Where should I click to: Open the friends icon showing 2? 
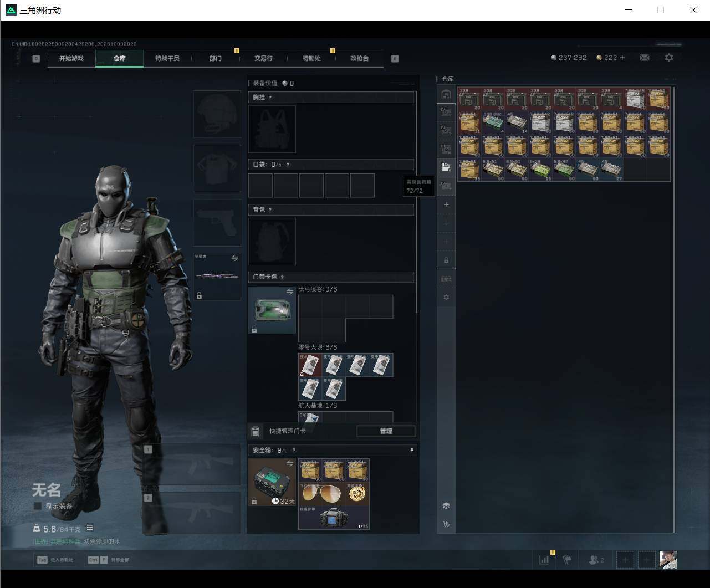pyautogui.click(x=596, y=560)
